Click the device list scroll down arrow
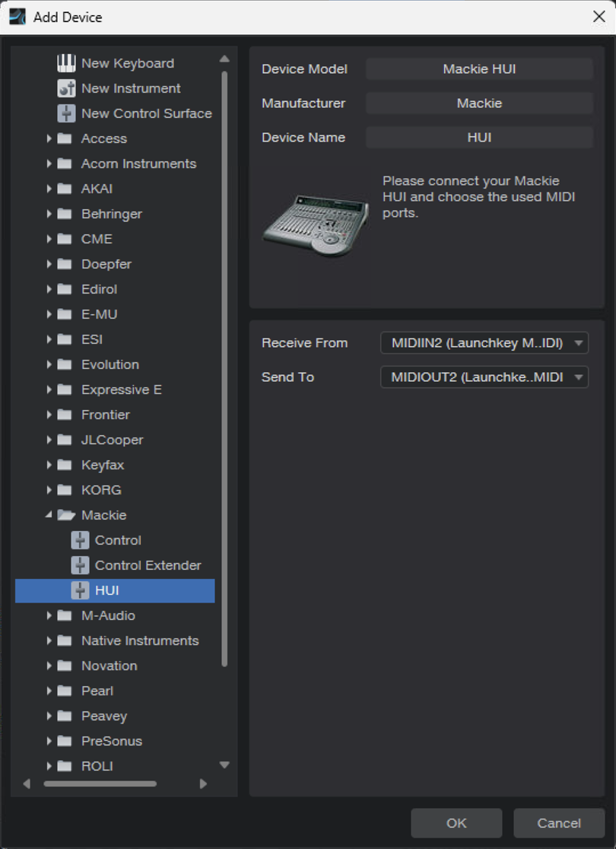Screen dimensions: 616x849 tap(224, 765)
